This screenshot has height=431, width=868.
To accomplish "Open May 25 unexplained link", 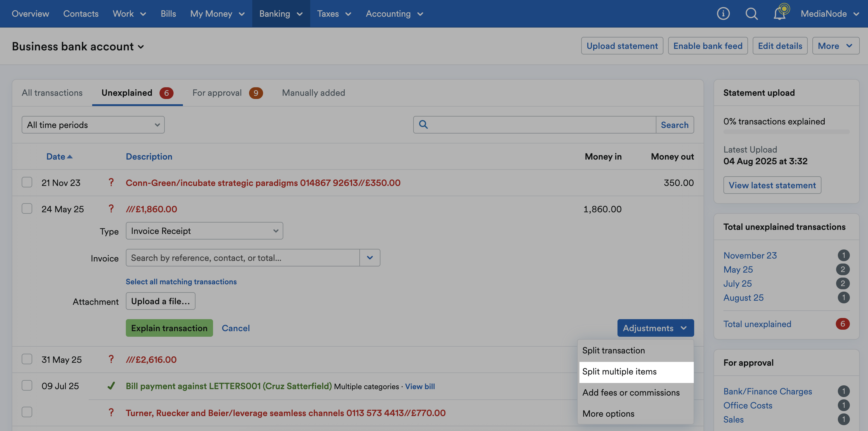I will tap(738, 269).
